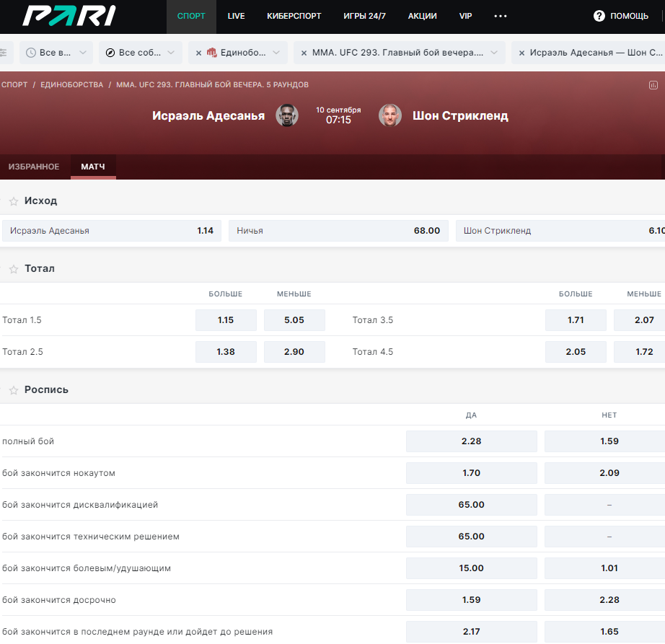Pick досрочно Нет at 2.28
This screenshot has height=644, width=665.
(x=605, y=600)
